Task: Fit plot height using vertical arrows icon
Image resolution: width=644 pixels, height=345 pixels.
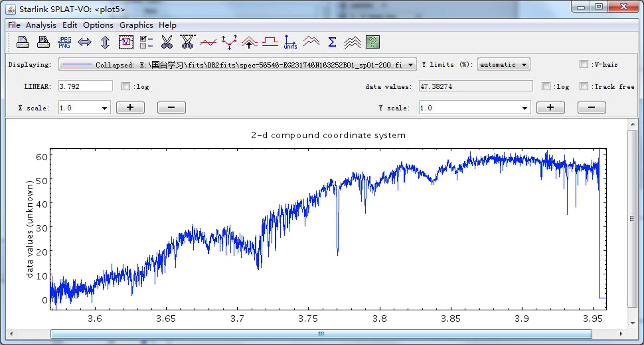Action: click(x=105, y=42)
